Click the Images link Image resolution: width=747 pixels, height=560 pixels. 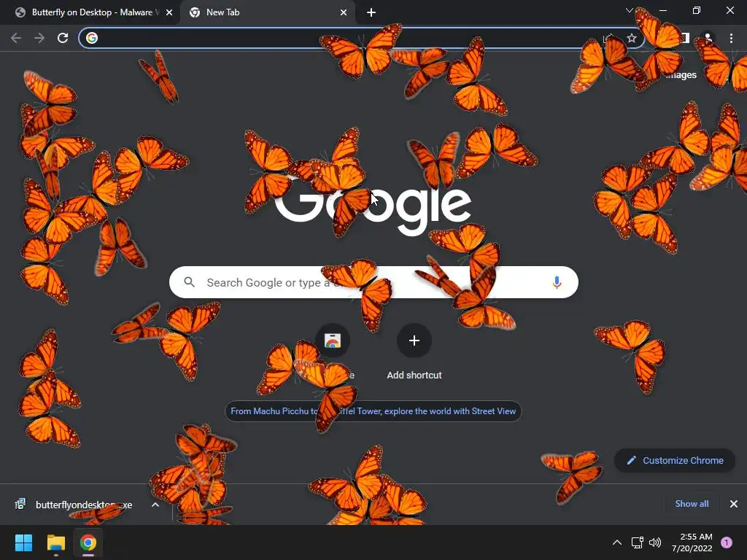[681, 75]
